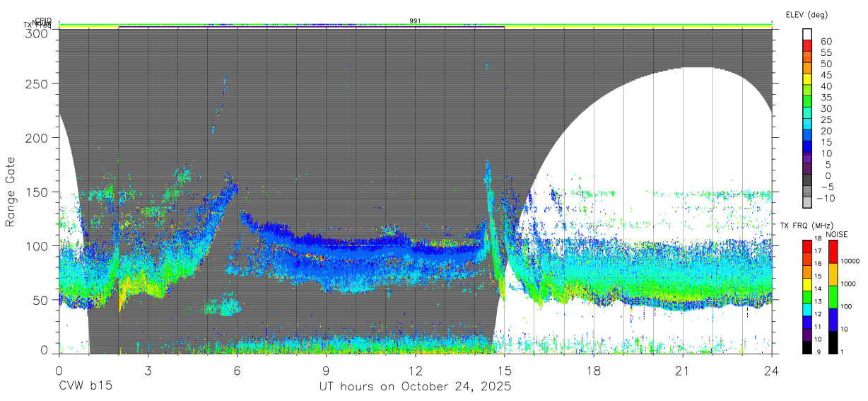Select the light gray ELEV swatch beside -10
The height and width of the screenshot is (401, 868).
(x=807, y=203)
